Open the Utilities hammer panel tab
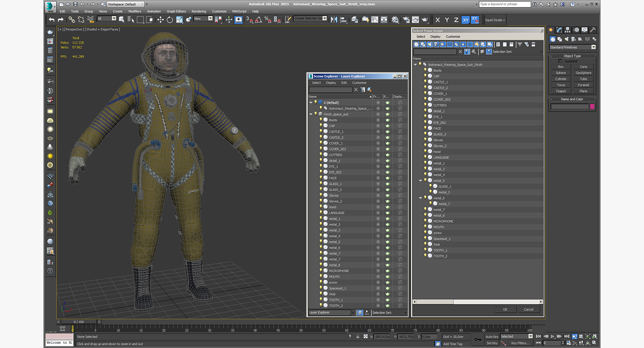The width and height of the screenshot is (644, 348). [x=593, y=30]
